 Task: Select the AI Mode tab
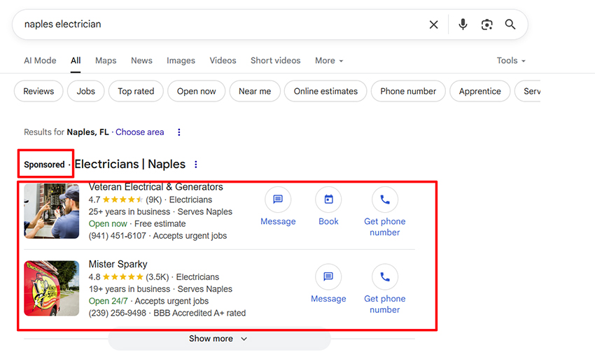[x=40, y=61]
